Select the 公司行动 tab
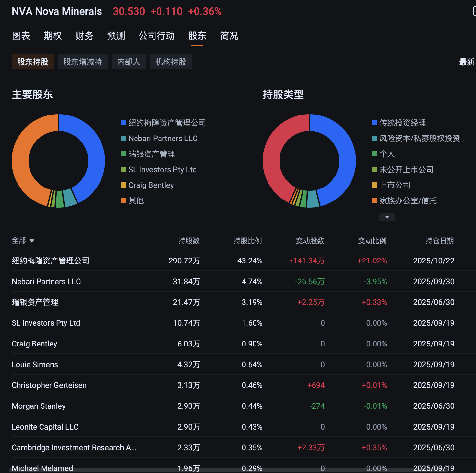476x473 pixels. coord(157,36)
